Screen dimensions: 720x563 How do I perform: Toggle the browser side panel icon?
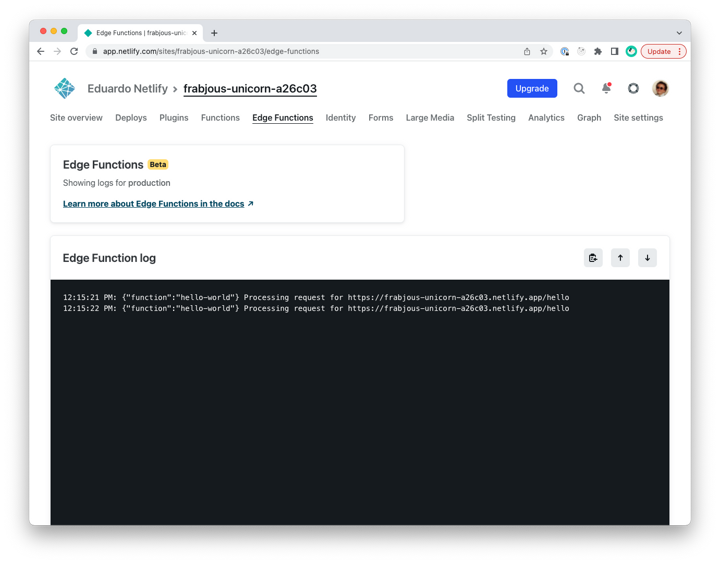(x=614, y=51)
